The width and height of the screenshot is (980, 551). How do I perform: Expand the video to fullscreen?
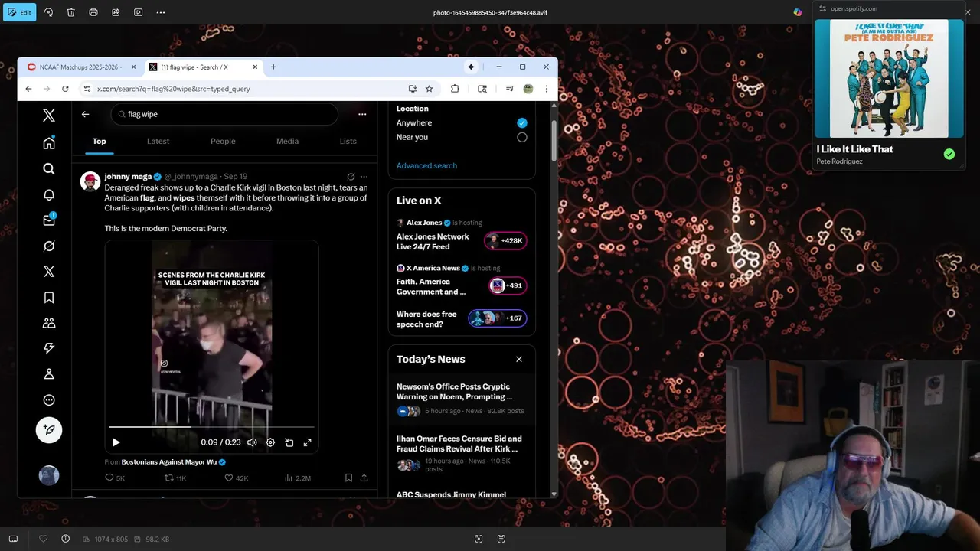click(308, 442)
